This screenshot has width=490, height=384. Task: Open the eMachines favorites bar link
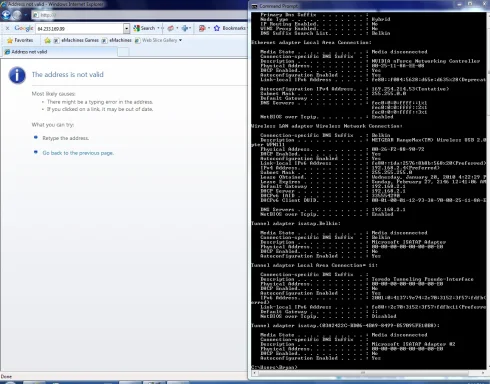[x=117, y=40]
